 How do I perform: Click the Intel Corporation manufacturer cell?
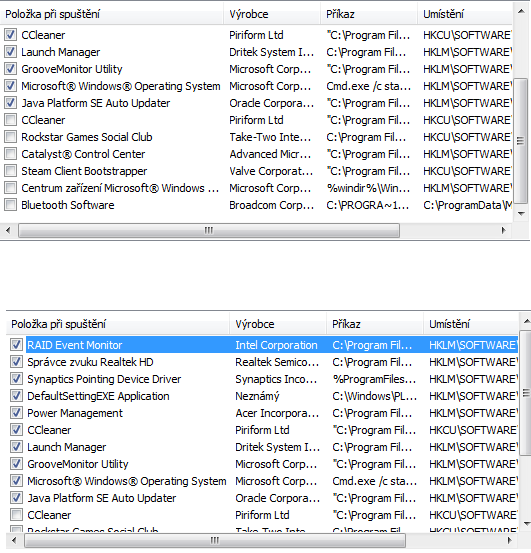tap(276, 345)
